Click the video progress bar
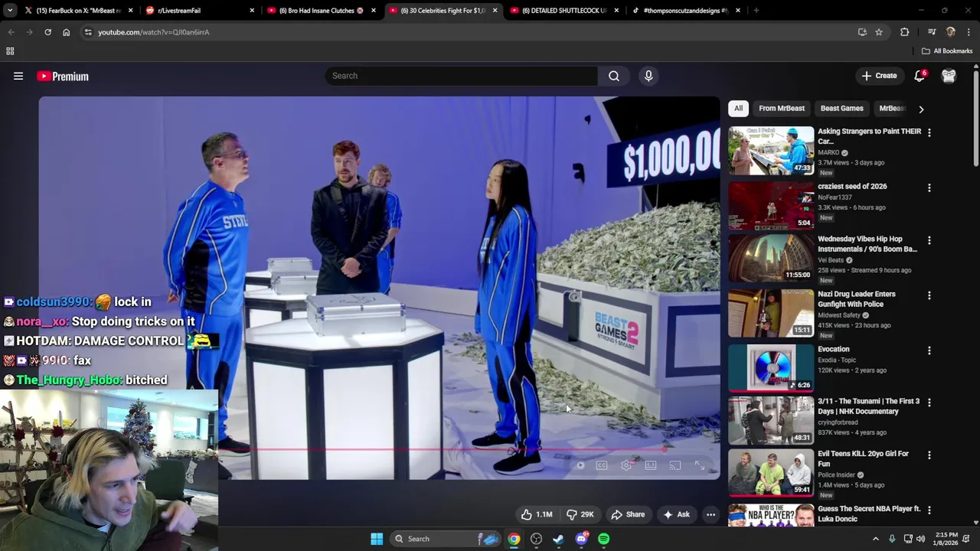 coord(469,450)
